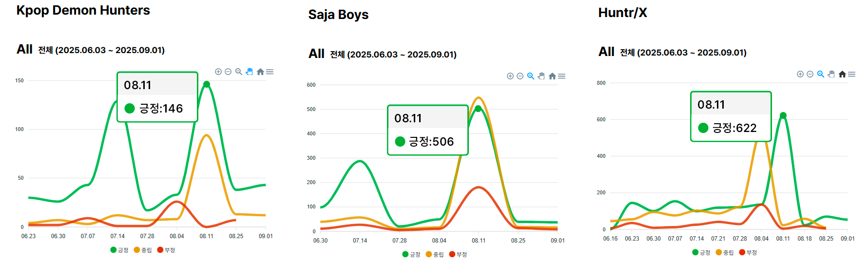Open hamburger export menu on Huntr/X chart
This screenshot has height=264, width=868.
(852, 74)
